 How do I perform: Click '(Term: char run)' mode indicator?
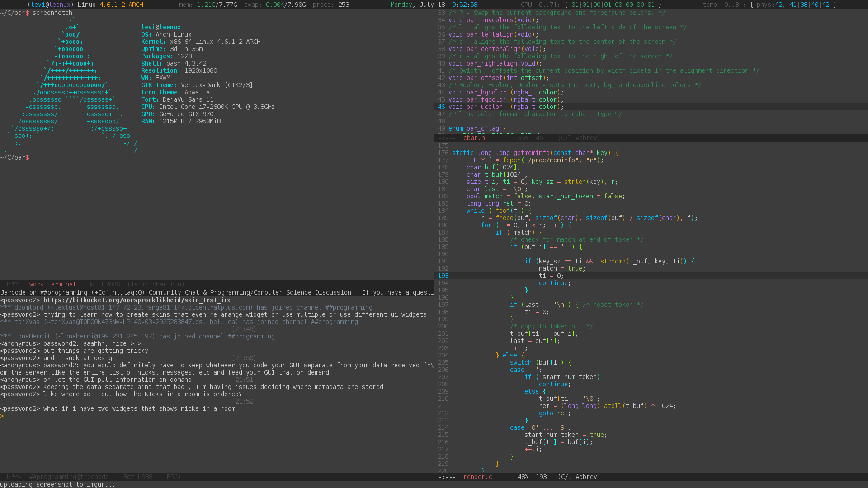[156, 284]
